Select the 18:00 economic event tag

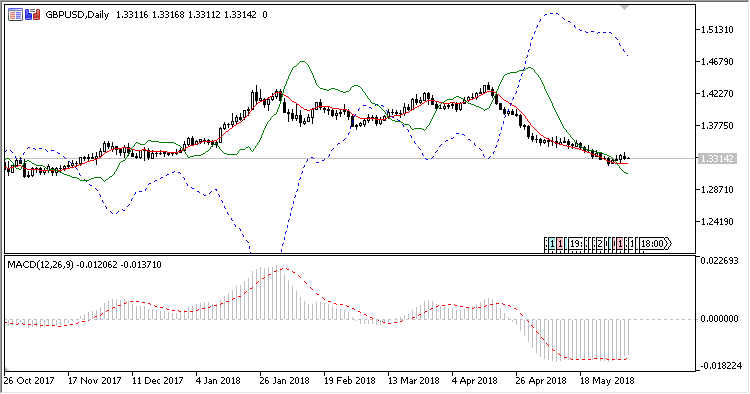coord(655,244)
